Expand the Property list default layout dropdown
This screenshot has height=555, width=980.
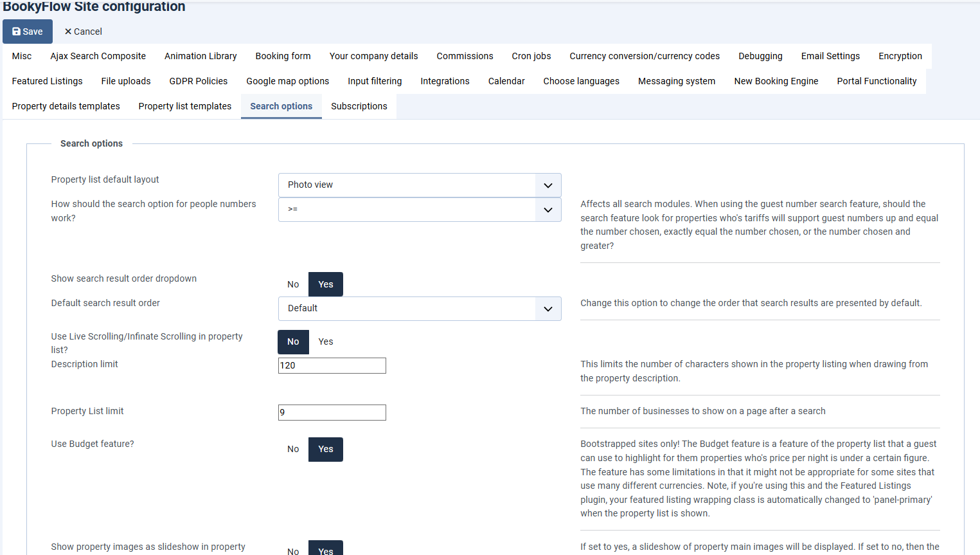pyautogui.click(x=420, y=185)
